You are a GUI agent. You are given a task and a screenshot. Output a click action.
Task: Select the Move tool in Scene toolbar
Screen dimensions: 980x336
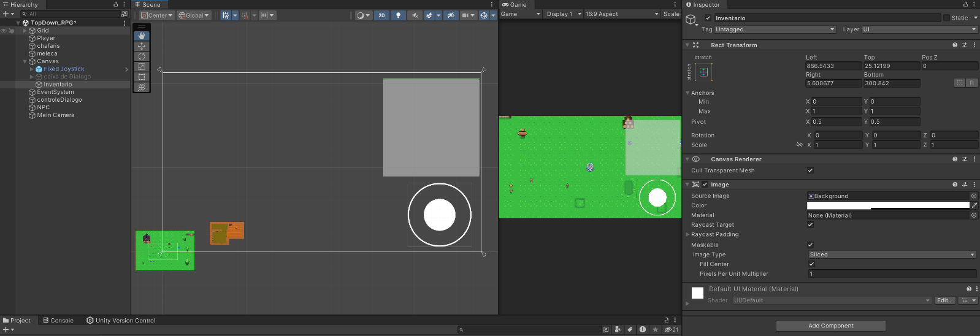click(x=142, y=46)
